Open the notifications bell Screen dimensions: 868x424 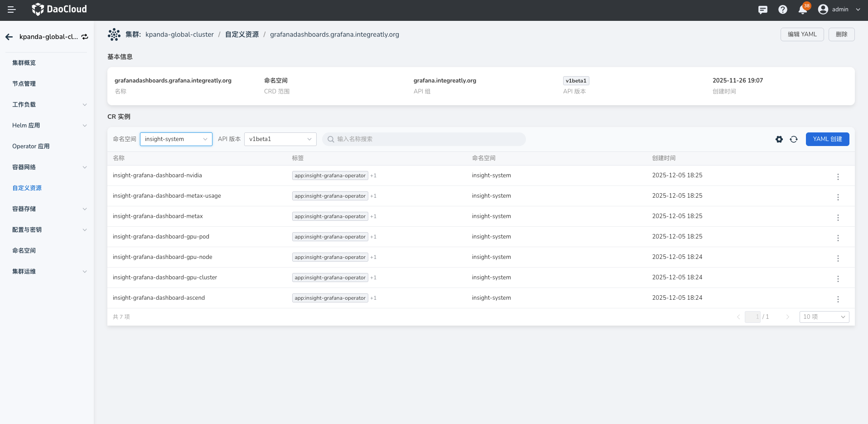point(803,10)
